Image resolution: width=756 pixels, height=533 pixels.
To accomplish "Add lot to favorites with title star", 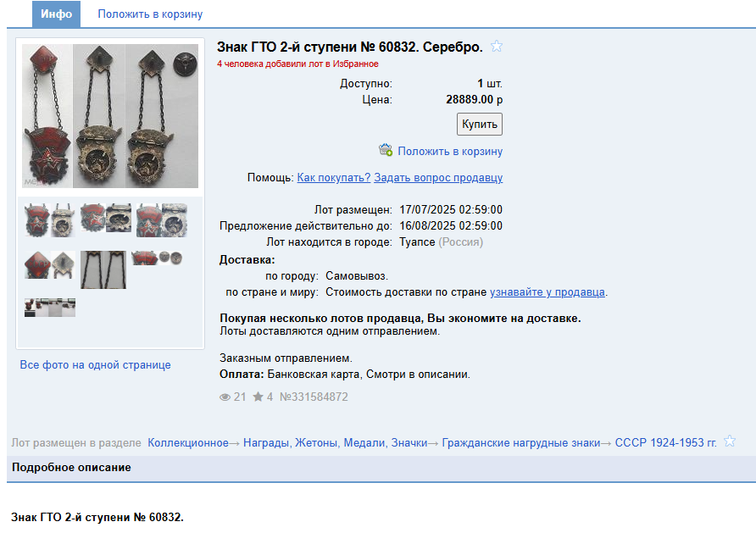I will coord(497,47).
